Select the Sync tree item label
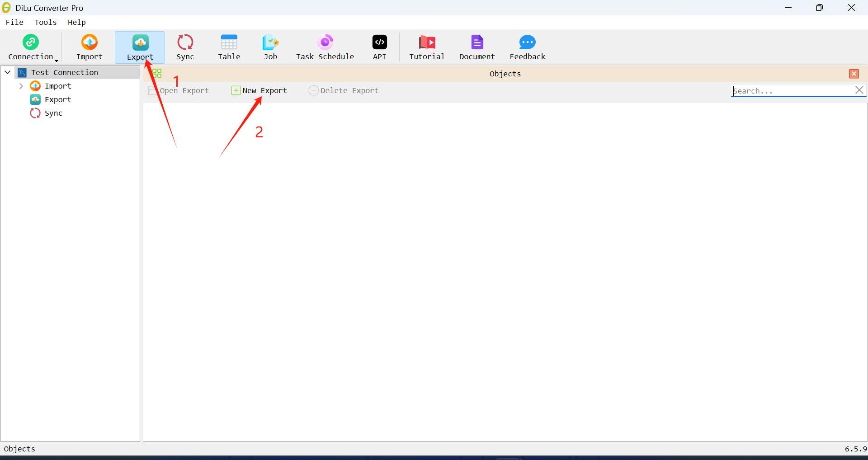868x460 pixels. tap(53, 113)
